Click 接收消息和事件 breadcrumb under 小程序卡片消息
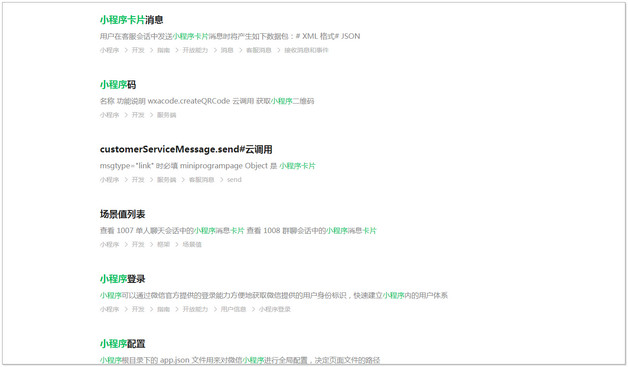 306,50
